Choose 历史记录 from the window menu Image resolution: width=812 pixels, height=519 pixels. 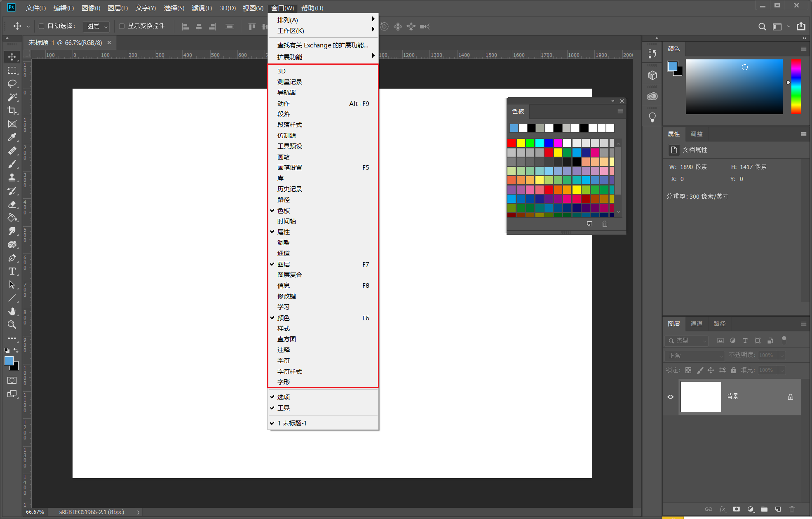click(x=290, y=189)
